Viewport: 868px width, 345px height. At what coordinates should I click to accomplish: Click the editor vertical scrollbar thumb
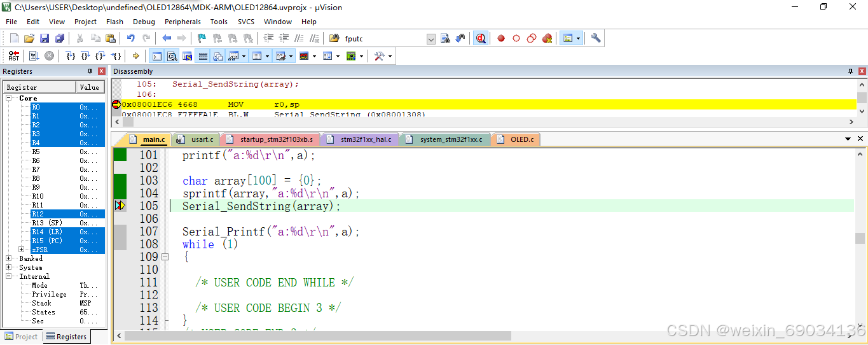(860, 238)
